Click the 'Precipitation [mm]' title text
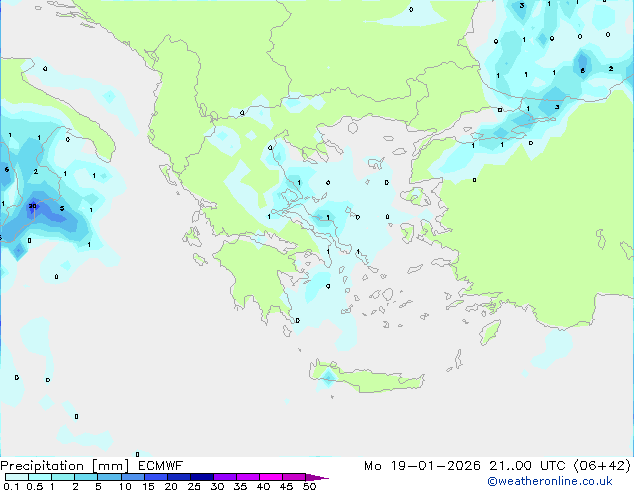Image resolution: width=634 pixels, height=490 pixels. [65, 466]
